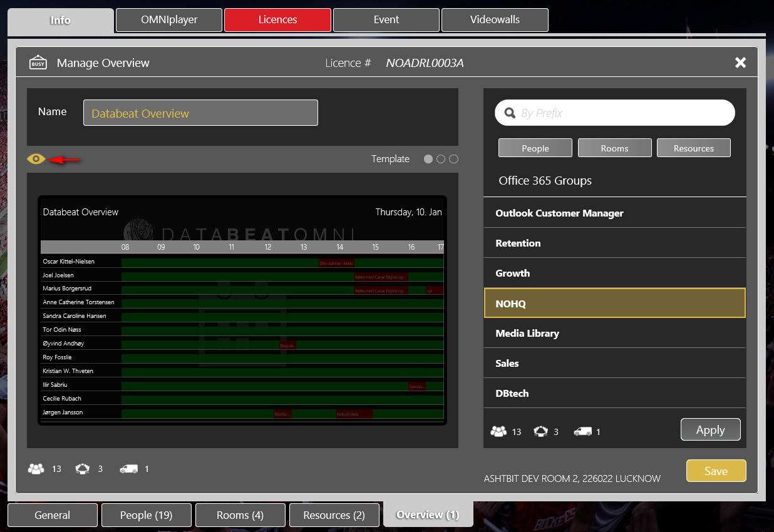Image resolution: width=774 pixels, height=532 pixels.
Task: Open the Event tab
Action: [x=386, y=19]
